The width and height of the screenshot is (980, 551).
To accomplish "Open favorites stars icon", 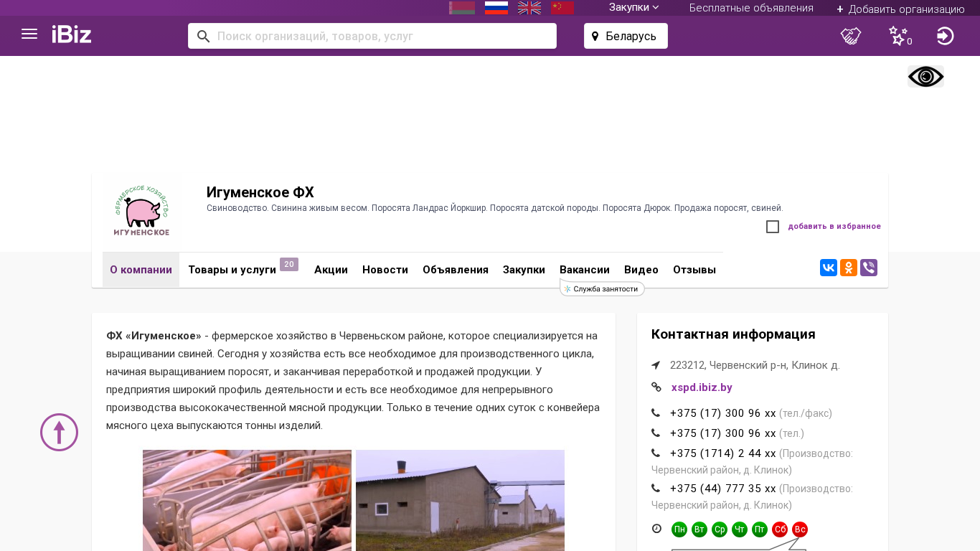I will coord(899,36).
